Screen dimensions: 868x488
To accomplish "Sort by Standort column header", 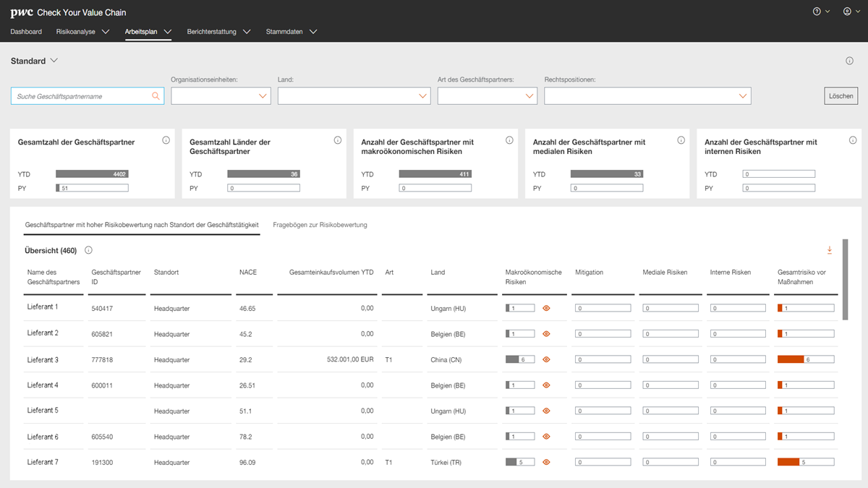I will tap(166, 273).
